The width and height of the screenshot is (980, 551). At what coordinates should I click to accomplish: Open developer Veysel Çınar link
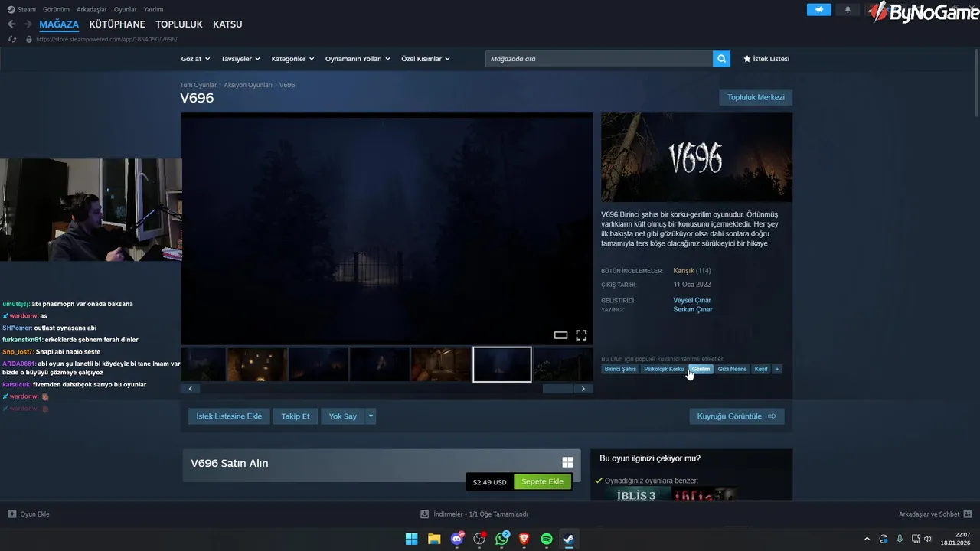tap(692, 300)
